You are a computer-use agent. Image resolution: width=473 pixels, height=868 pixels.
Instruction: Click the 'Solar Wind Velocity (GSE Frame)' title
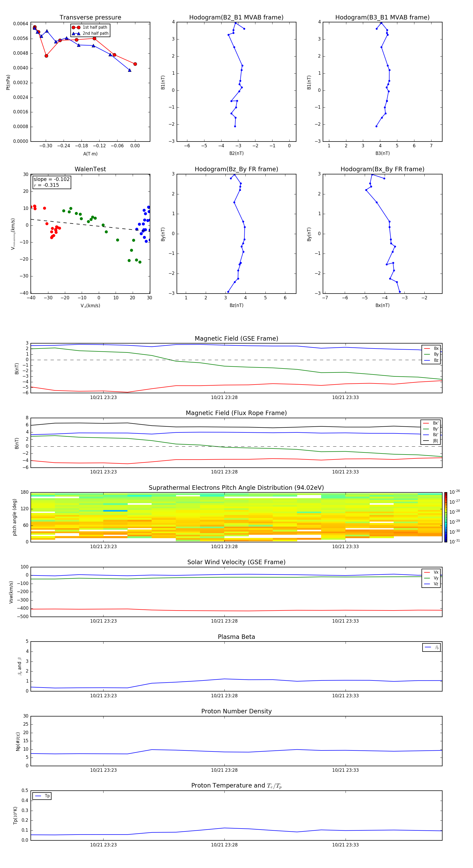coord(236,562)
